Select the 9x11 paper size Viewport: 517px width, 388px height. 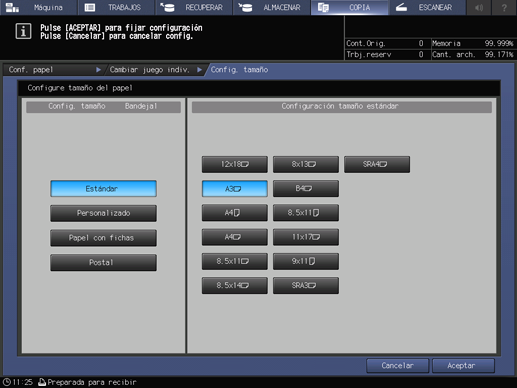pyautogui.click(x=306, y=261)
